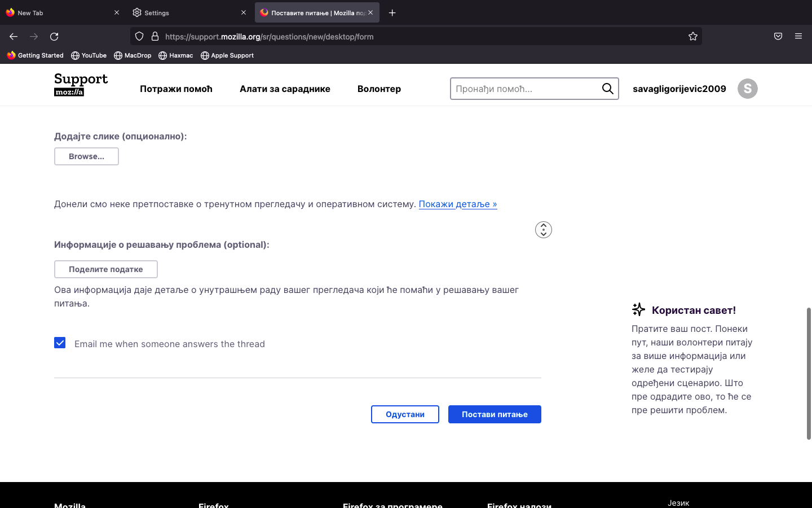Click the Постави питање submit button
Screen dimensions: 812x508
click(x=495, y=414)
